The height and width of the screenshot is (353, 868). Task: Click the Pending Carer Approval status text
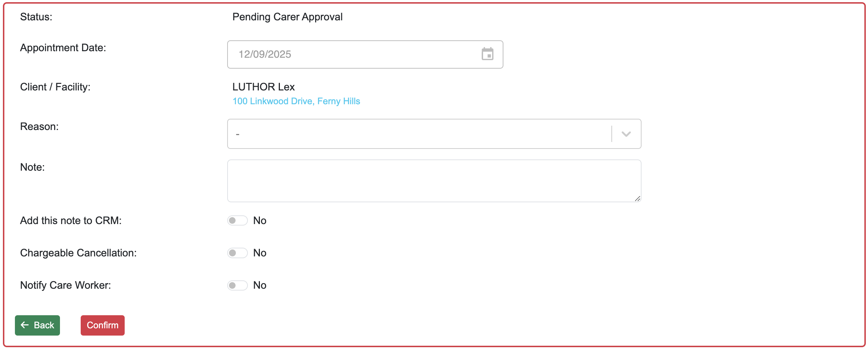click(287, 17)
